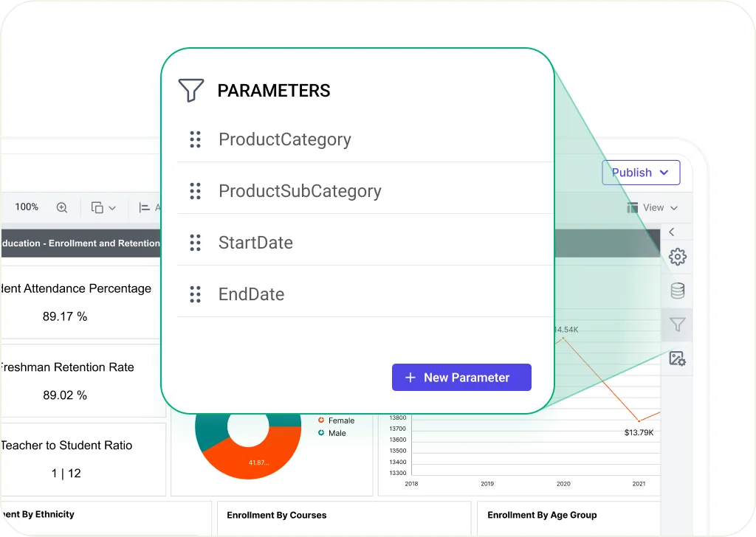
Task: Select the Parameters funnel icon in sidebar
Action: click(677, 325)
